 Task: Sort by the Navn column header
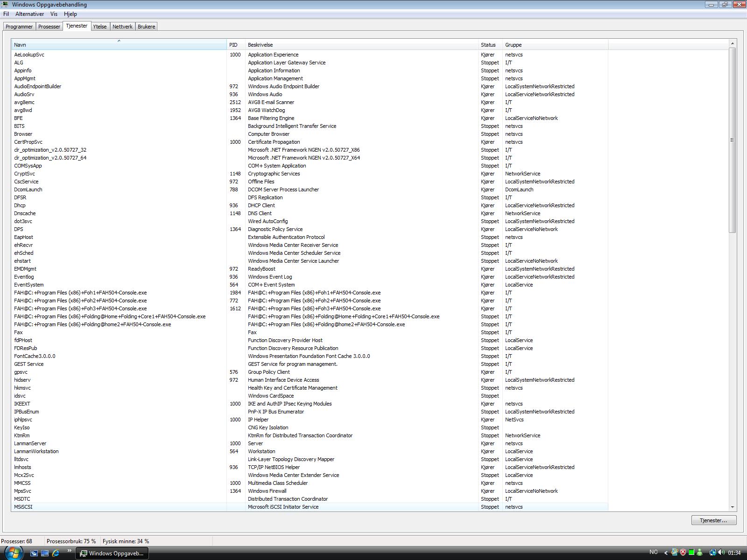119,45
